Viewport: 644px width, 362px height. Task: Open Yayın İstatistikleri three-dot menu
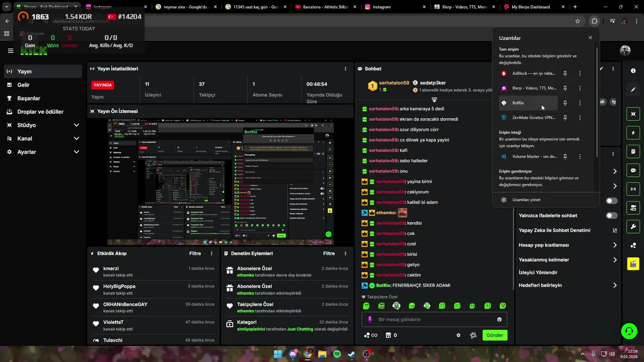345,69
